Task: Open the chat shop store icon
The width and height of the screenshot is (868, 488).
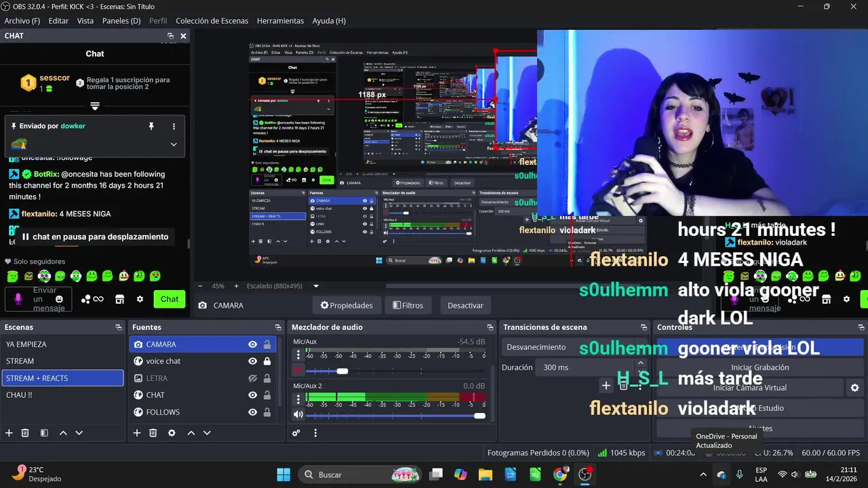Action: [x=120, y=299]
